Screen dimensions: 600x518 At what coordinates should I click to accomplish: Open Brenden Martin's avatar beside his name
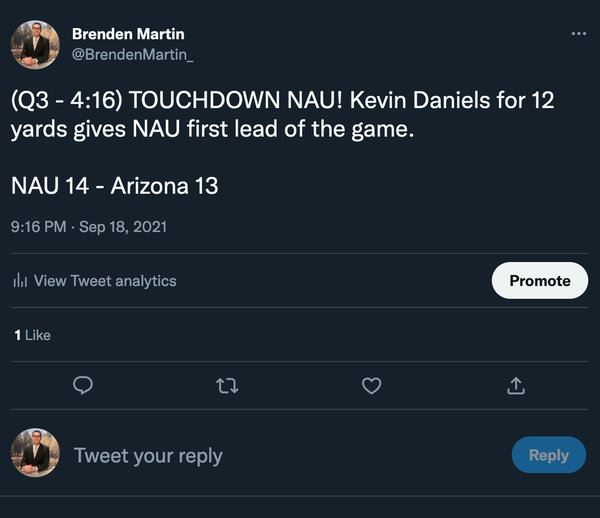[35, 44]
